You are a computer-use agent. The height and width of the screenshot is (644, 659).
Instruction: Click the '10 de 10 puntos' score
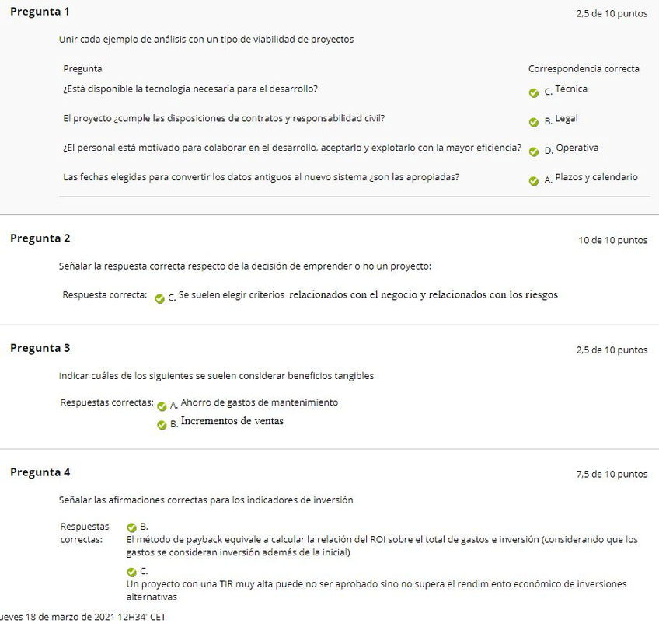[612, 240]
